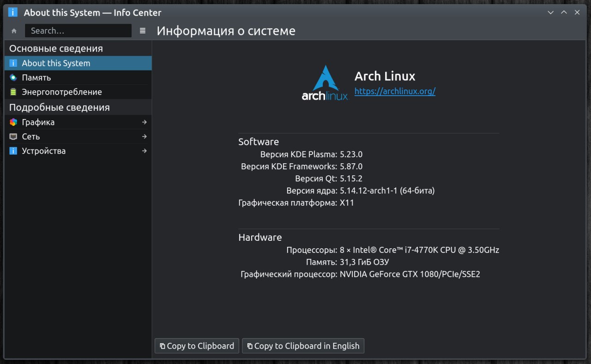This screenshot has width=591, height=364.
Task: Click the Arch Linux title text
Action: click(x=385, y=76)
